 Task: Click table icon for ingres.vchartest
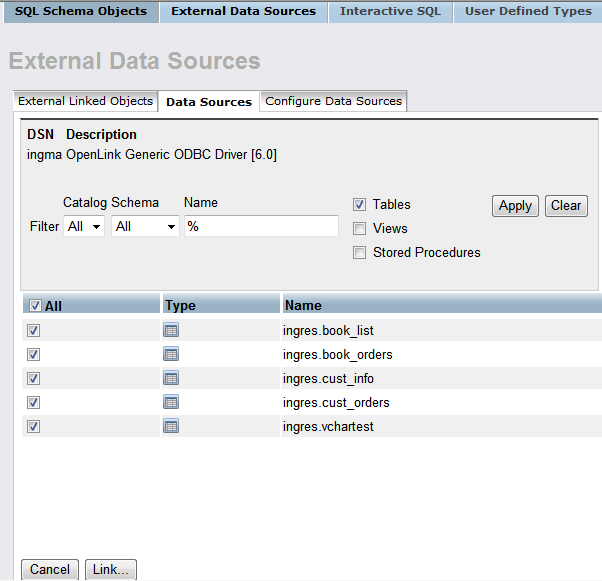[x=171, y=426]
